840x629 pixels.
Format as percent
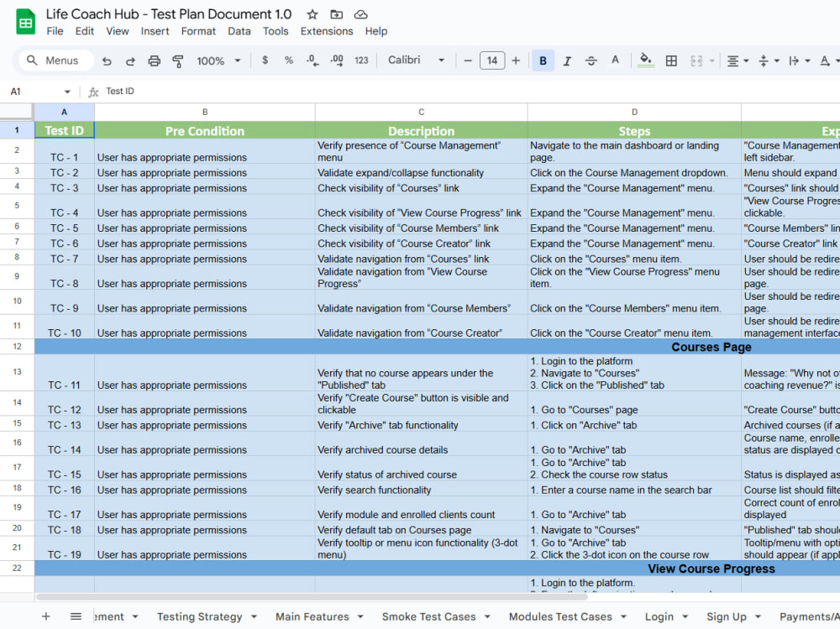pyautogui.click(x=289, y=60)
